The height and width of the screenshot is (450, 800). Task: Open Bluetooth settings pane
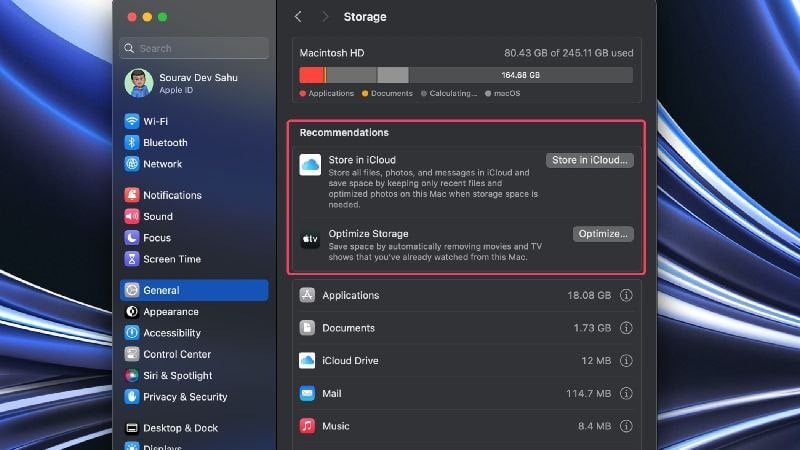(x=194, y=142)
